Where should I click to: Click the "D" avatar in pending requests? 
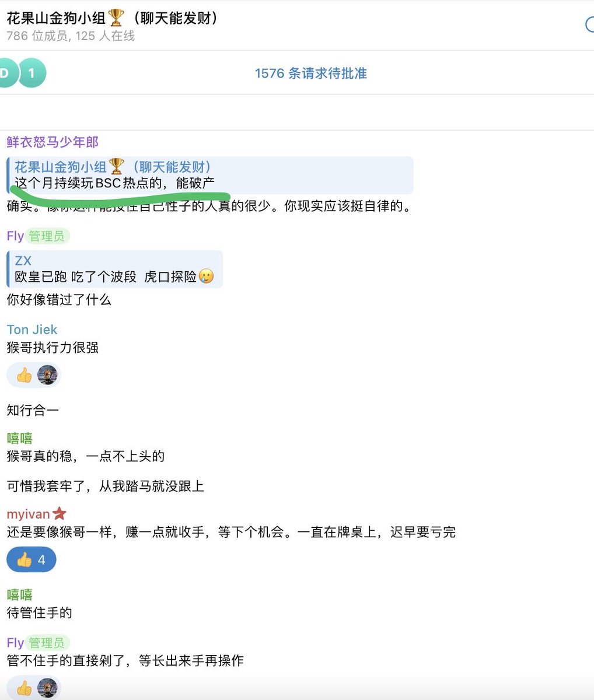(7, 73)
